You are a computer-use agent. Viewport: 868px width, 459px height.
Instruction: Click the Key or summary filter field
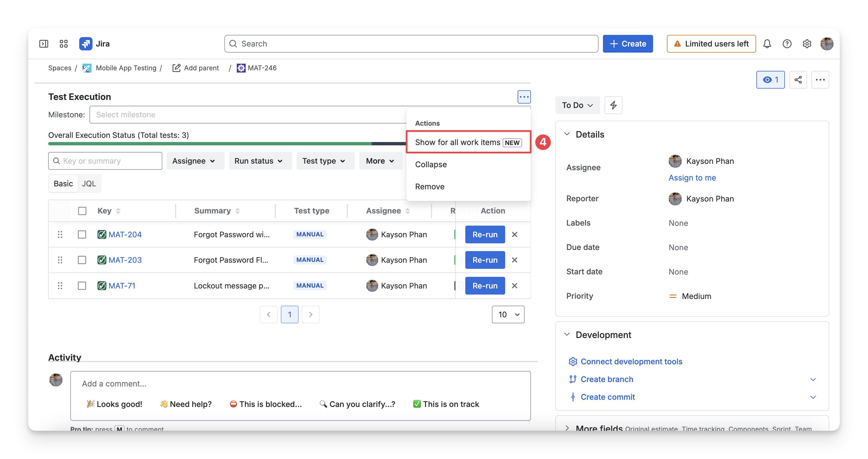(105, 161)
